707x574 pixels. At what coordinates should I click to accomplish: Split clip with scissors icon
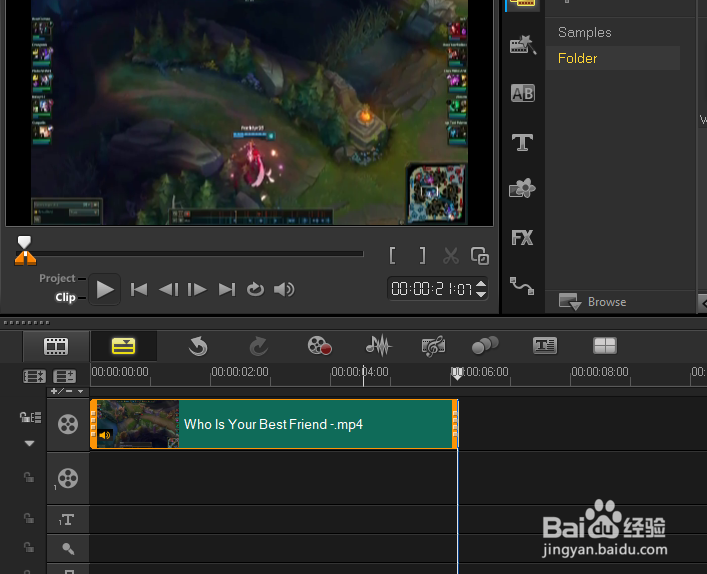tap(451, 256)
